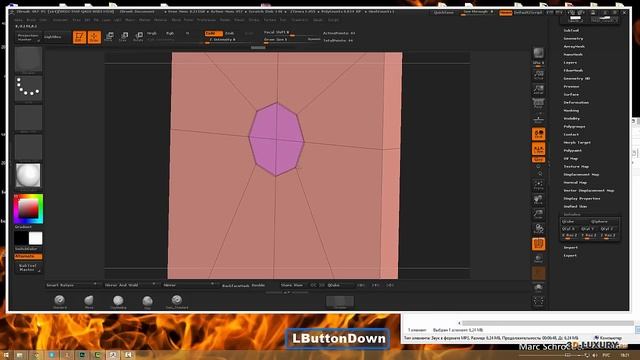Screen dimensions: 640x360
Task: Click the Rotate view icon in right shelf
Action: tap(538, 229)
